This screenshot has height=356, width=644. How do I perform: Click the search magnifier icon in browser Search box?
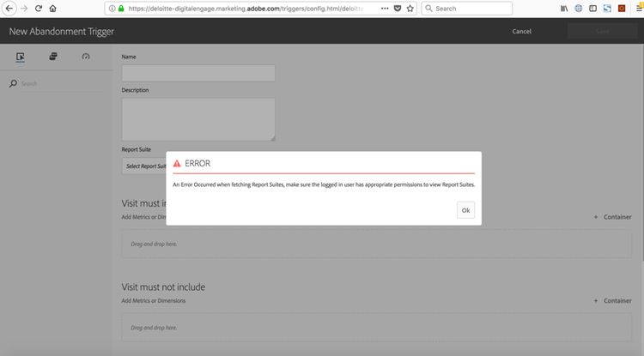428,9
